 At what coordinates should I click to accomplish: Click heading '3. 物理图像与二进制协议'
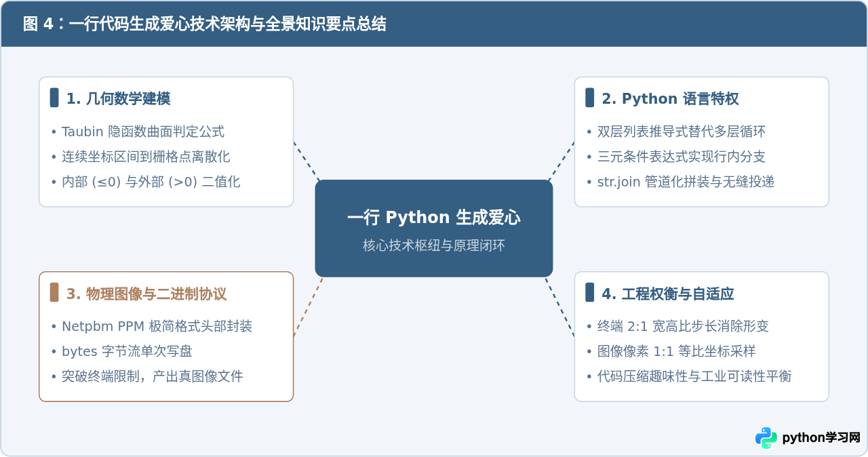(x=146, y=294)
